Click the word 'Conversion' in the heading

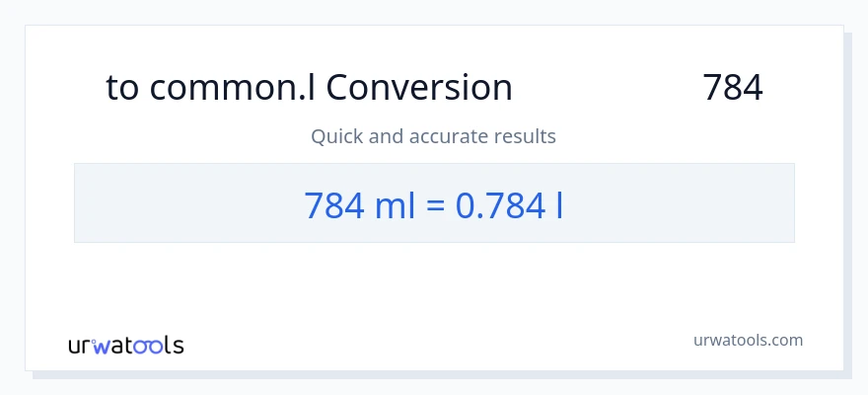pos(419,88)
